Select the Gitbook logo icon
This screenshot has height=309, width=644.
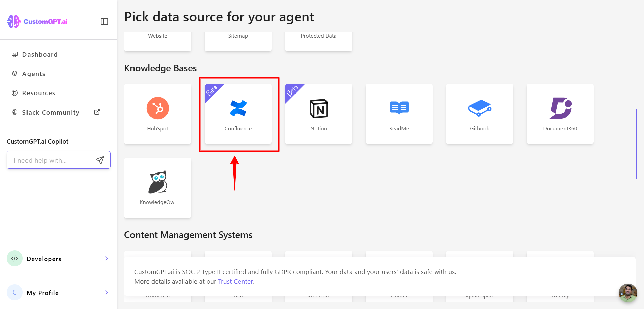click(480, 108)
